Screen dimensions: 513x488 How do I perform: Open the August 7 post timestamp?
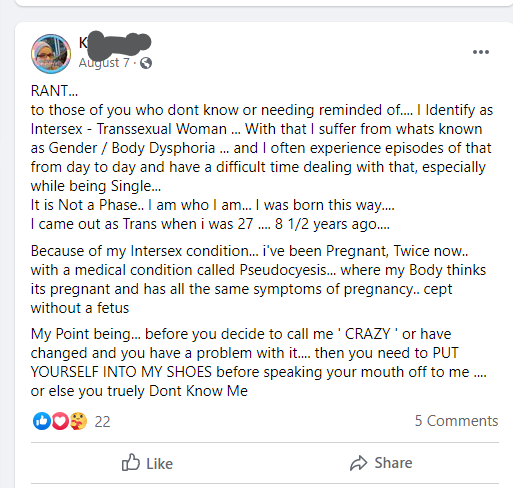pyautogui.click(x=104, y=63)
